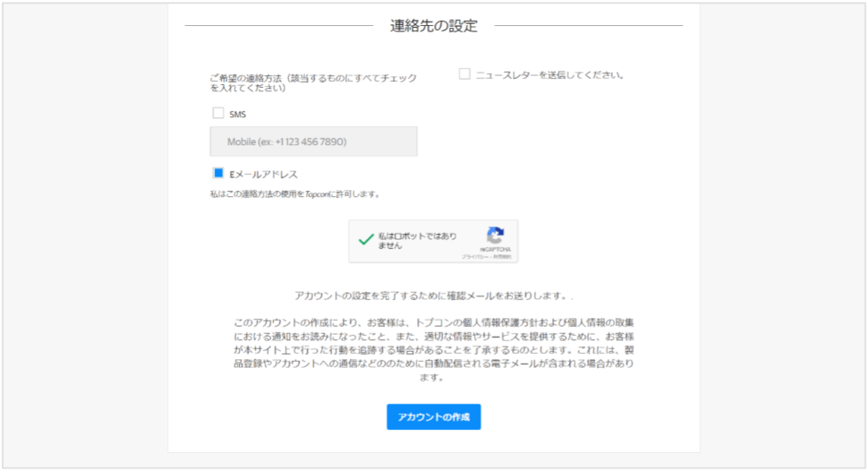
Task: Click the ニュースレターを送信してください label
Action: pos(549,75)
